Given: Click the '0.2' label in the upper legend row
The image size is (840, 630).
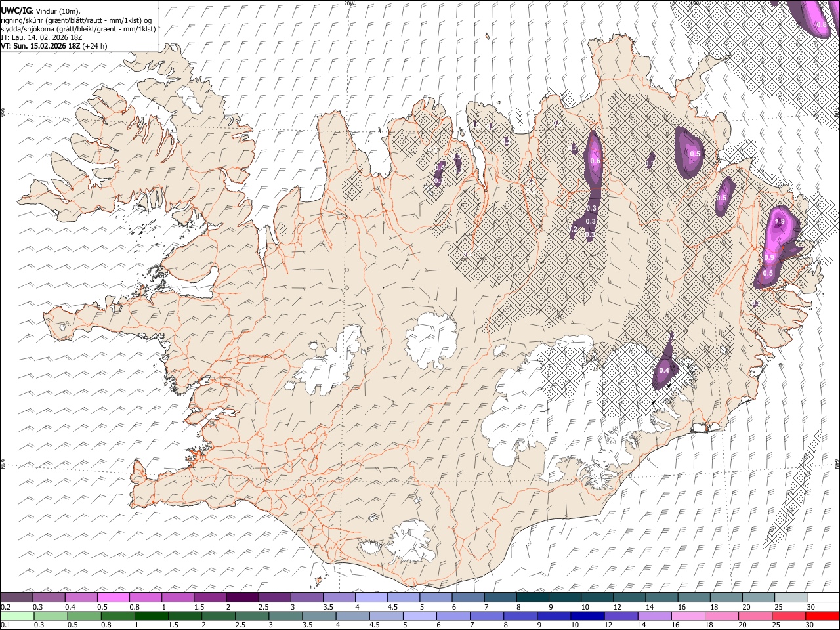Looking at the screenshot, I should tap(5, 607).
